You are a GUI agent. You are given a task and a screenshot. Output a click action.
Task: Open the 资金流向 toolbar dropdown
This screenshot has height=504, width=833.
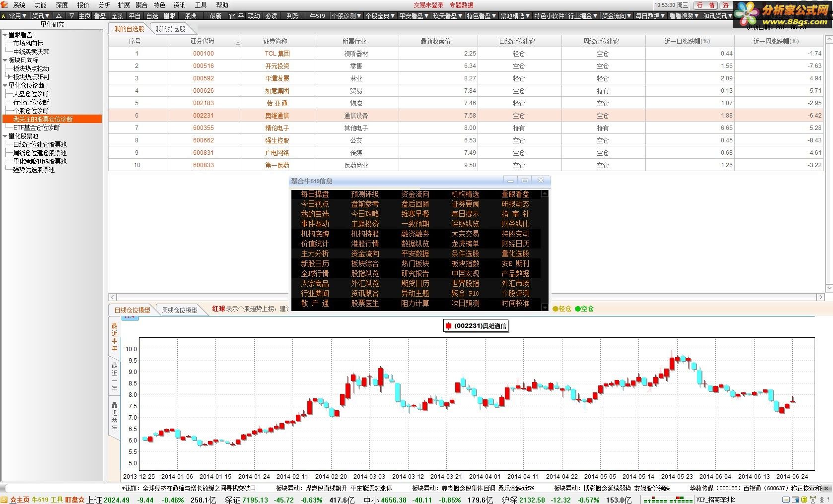pos(617,16)
